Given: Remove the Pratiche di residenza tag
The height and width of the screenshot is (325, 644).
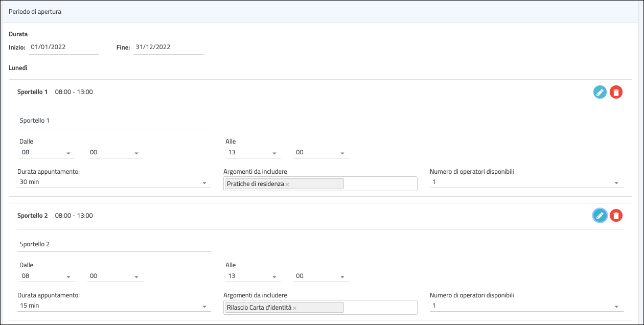Looking at the screenshot, I should [x=287, y=184].
